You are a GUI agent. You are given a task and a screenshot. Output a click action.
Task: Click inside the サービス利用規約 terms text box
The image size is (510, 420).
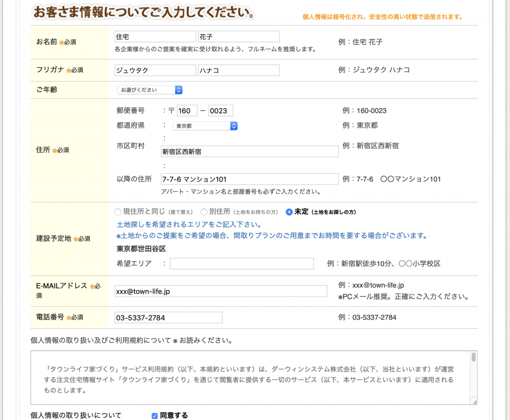click(x=251, y=378)
